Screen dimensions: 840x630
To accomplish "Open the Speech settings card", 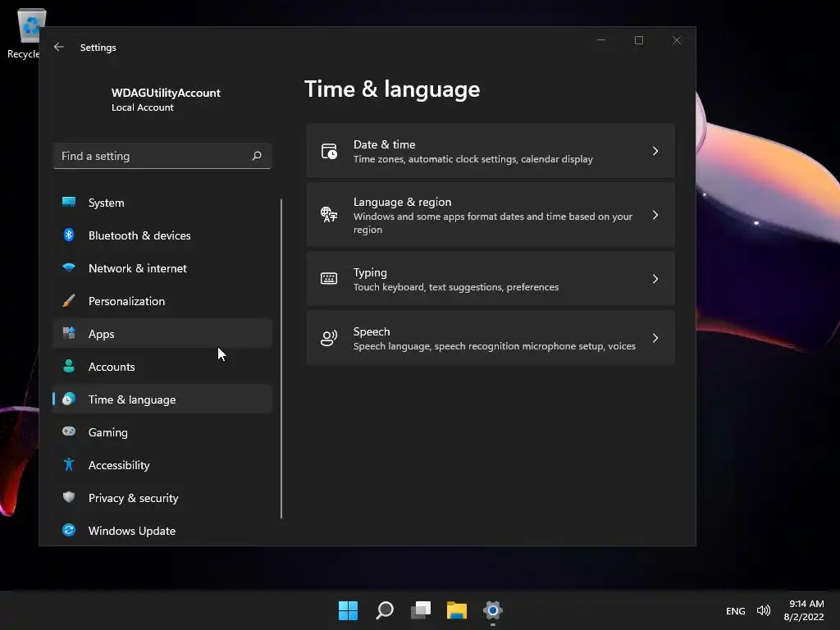I will [491, 338].
